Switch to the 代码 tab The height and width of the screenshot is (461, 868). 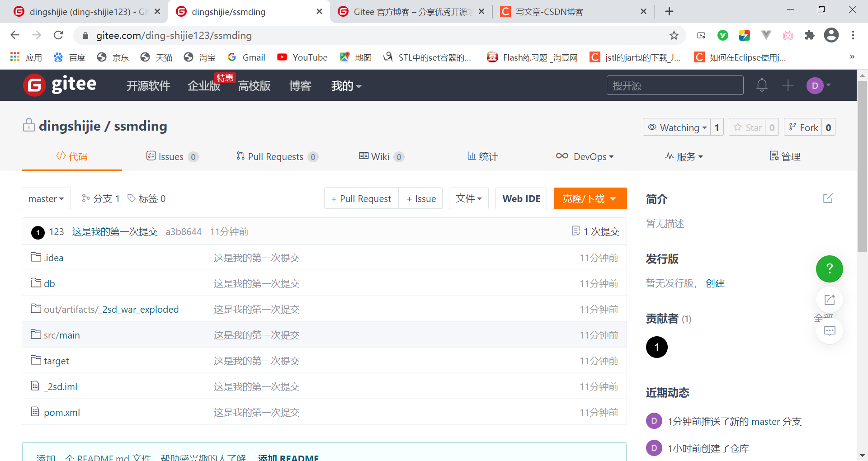click(72, 156)
